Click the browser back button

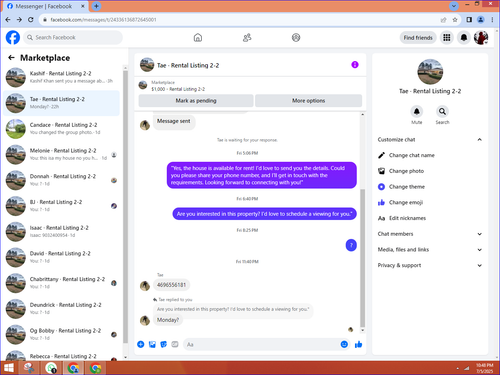8,20
